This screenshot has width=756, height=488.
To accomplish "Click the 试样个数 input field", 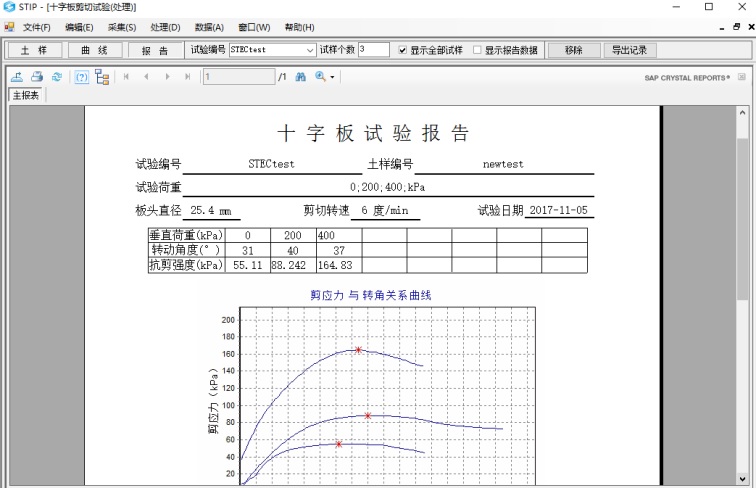I will pyautogui.click(x=374, y=49).
